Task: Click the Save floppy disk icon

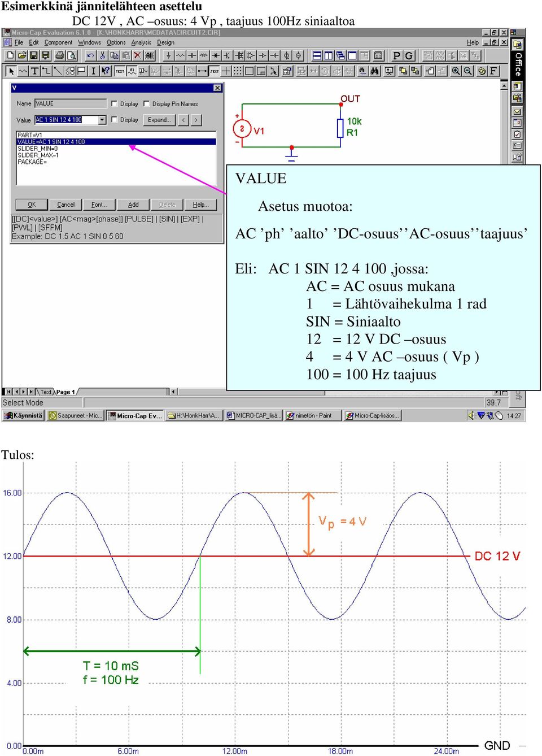Action: coord(33,55)
